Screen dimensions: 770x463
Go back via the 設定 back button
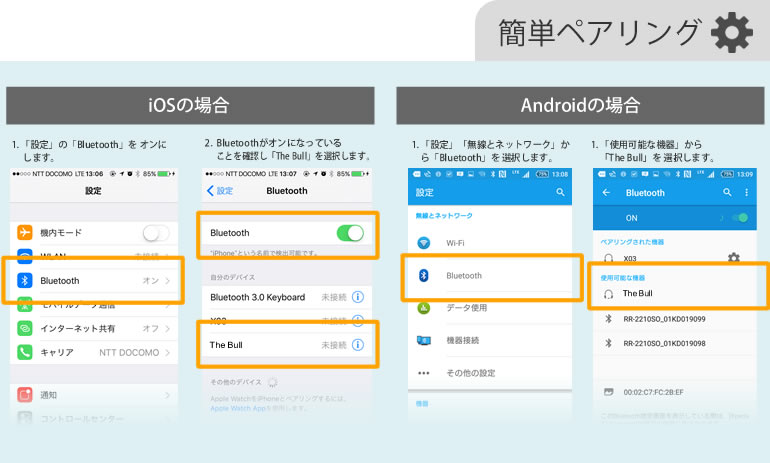click(220, 191)
